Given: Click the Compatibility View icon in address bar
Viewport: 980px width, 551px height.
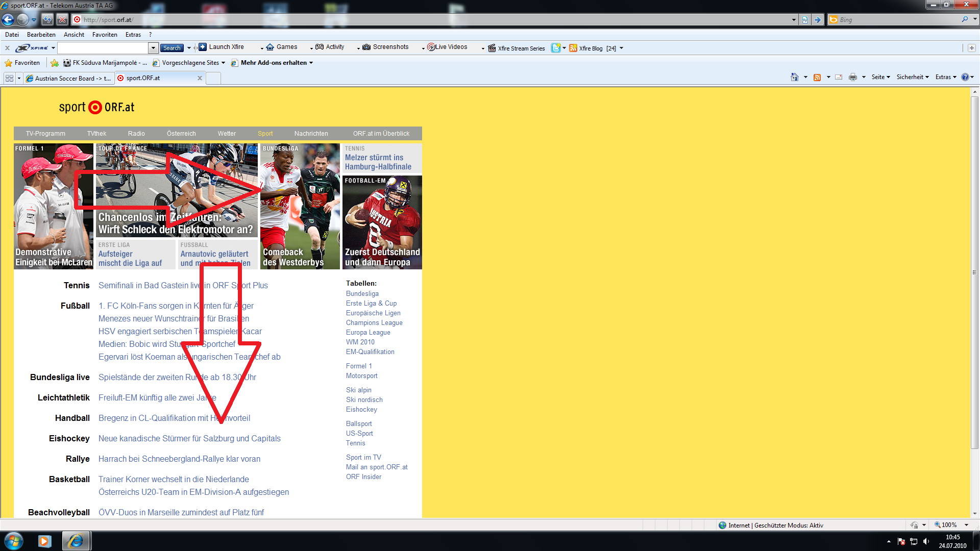Looking at the screenshot, I should [805, 19].
